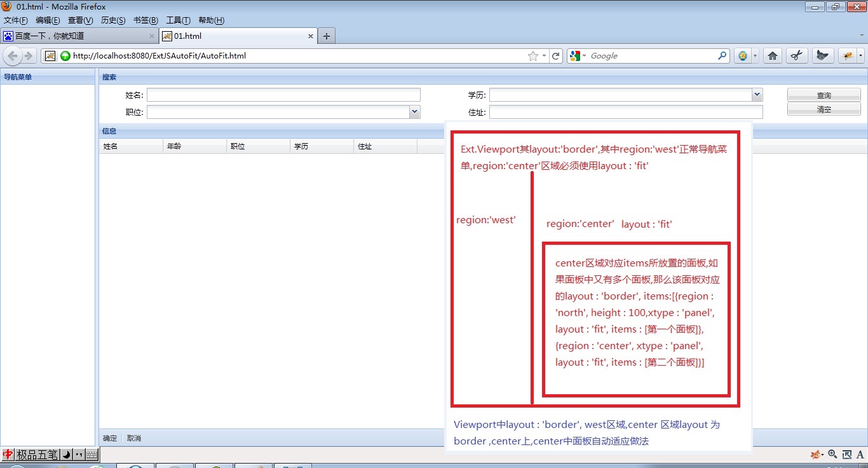The image size is (868, 468).
Task: Click the 职位 input field
Action: point(278,112)
